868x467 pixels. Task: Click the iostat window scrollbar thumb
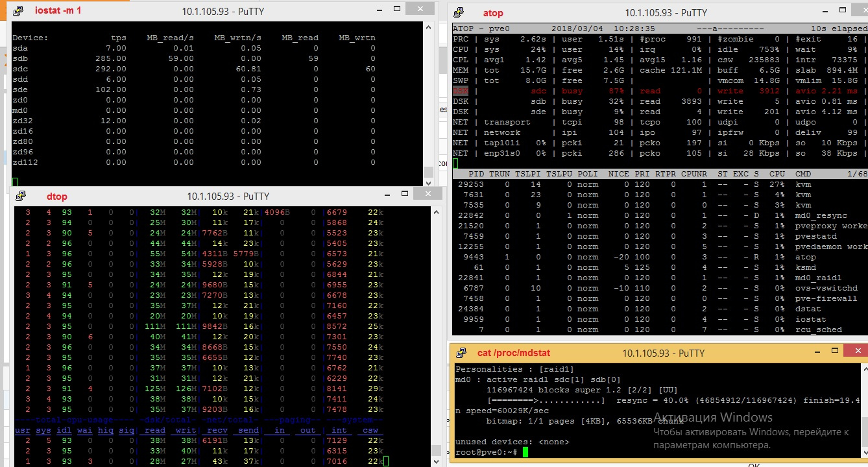[428, 172]
